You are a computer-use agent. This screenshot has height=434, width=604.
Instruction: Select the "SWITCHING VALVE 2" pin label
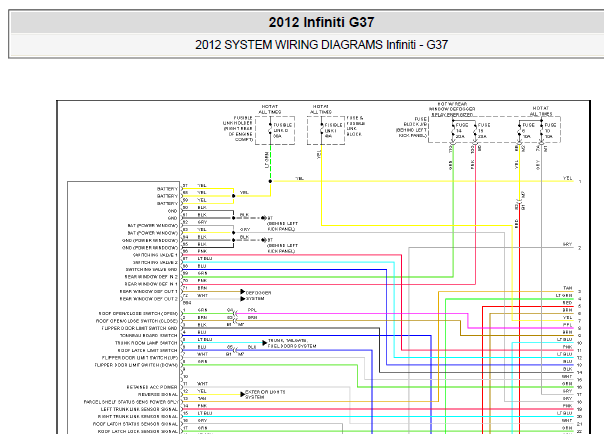point(155,262)
